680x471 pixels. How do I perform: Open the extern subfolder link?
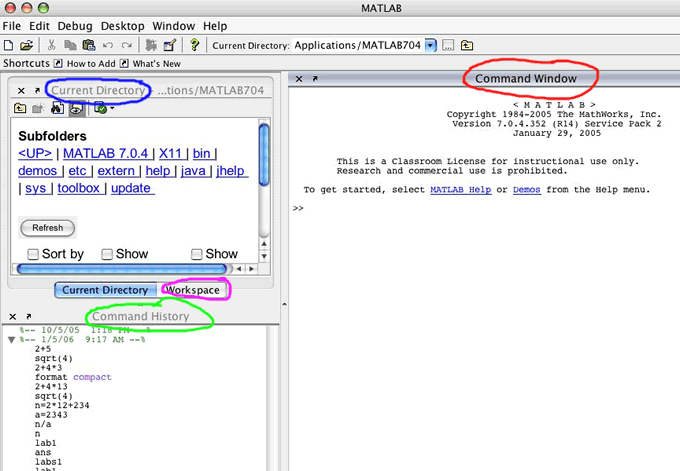tap(116, 171)
